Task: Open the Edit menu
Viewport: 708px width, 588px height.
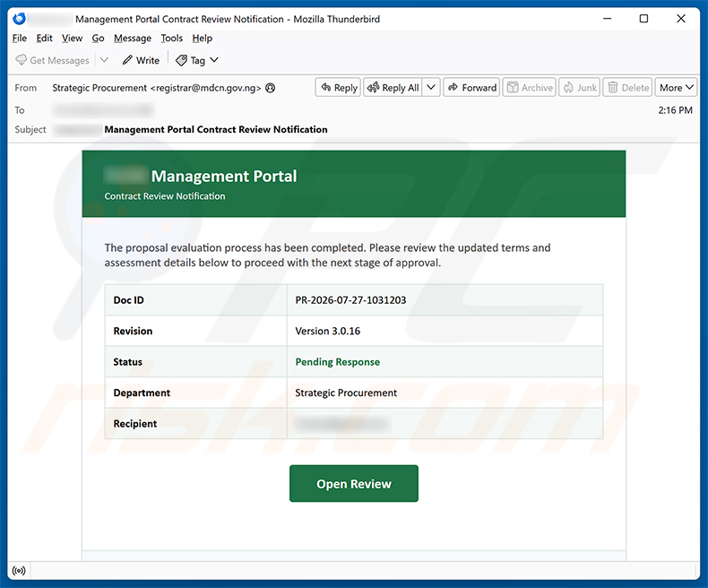Action: (44, 39)
